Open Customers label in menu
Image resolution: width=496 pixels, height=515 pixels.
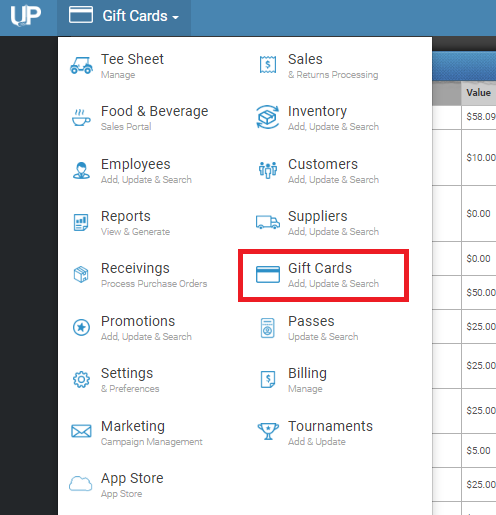[323, 164]
